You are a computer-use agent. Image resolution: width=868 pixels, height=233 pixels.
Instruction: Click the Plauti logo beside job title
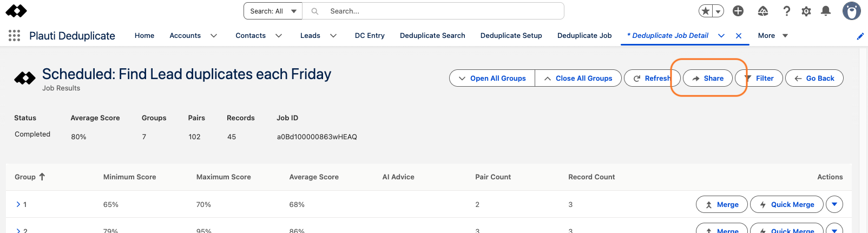(x=25, y=79)
